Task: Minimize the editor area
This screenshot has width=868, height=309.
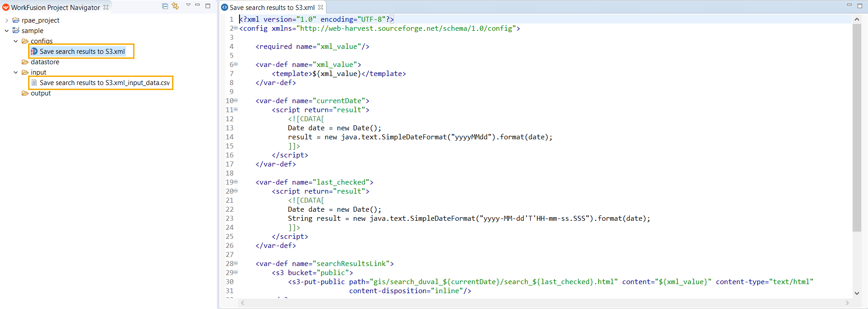Action: pyautogui.click(x=849, y=5)
